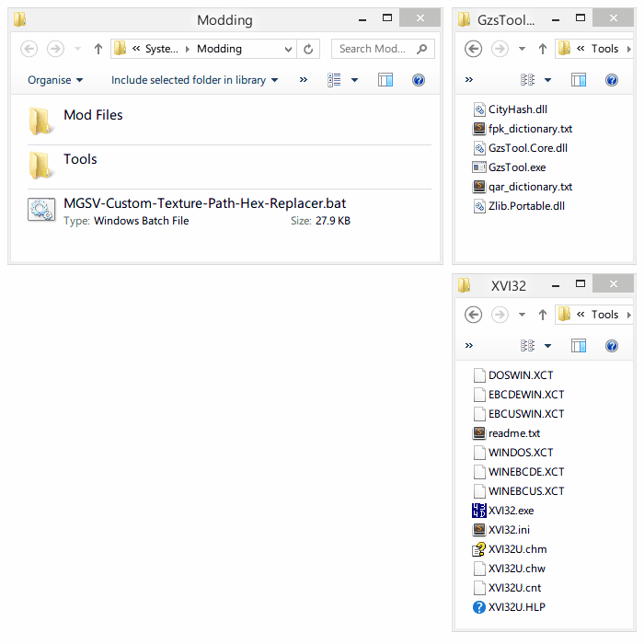
Task: Click Back arrow in Modding window
Action: pyautogui.click(x=29, y=49)
